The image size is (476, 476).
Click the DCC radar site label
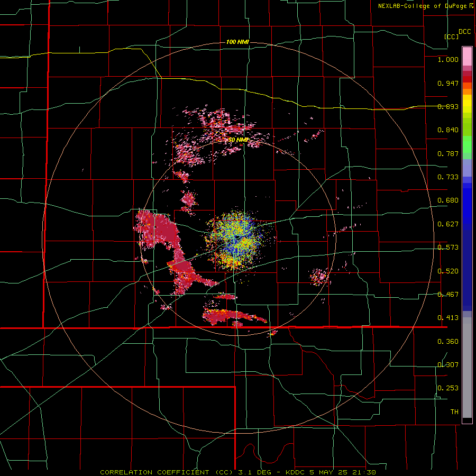tap(464, 32)
